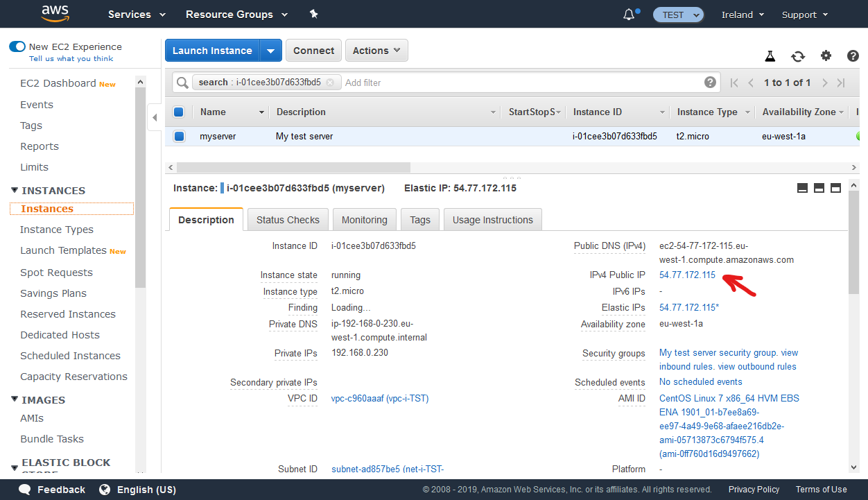Switch to the Monitoring tab

coord(365,220)
